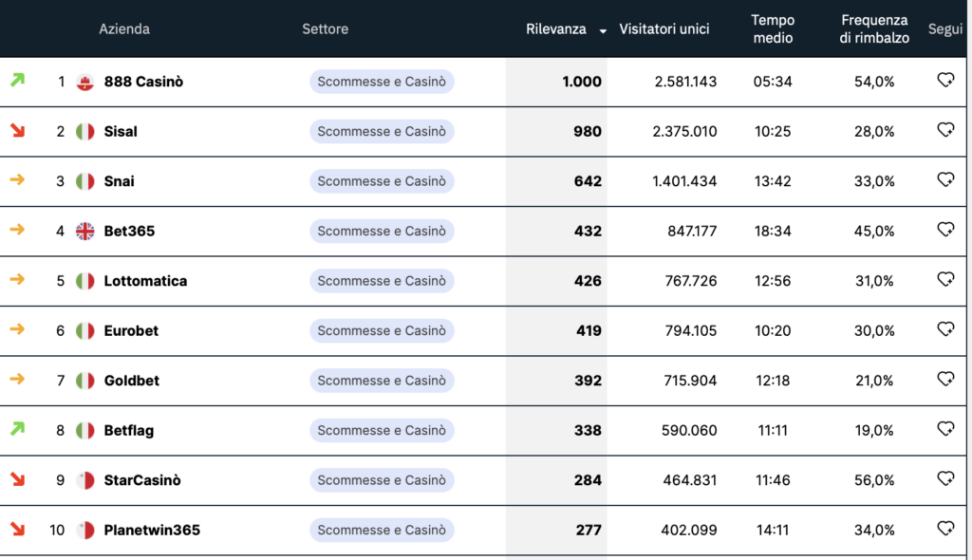Click the Italian flag next to Sisal
Image resolution: width=972 pixels, height=560 pixels.
[x=84, y=132]
